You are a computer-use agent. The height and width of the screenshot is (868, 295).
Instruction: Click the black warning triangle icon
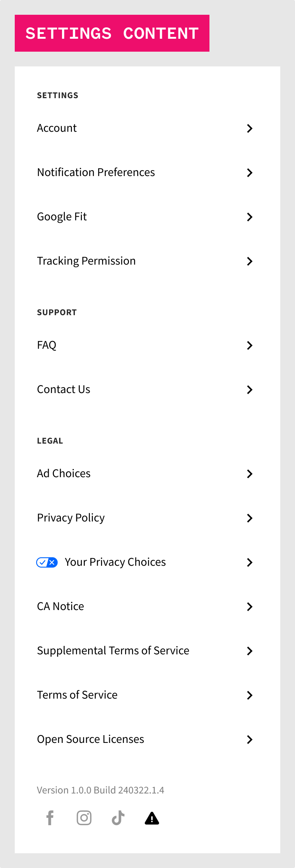pyautogui.click(x=152, y=819)
